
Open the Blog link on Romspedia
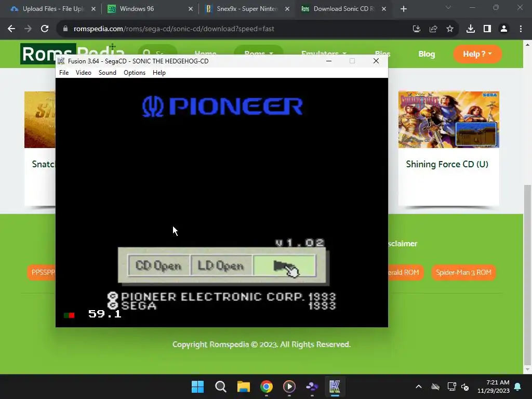point(427,54)
